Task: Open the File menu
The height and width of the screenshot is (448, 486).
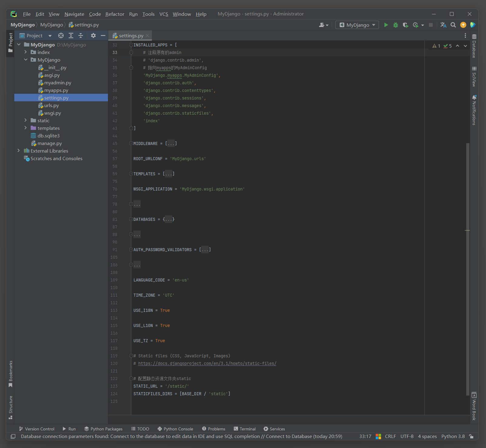Action: coord(27,14)
